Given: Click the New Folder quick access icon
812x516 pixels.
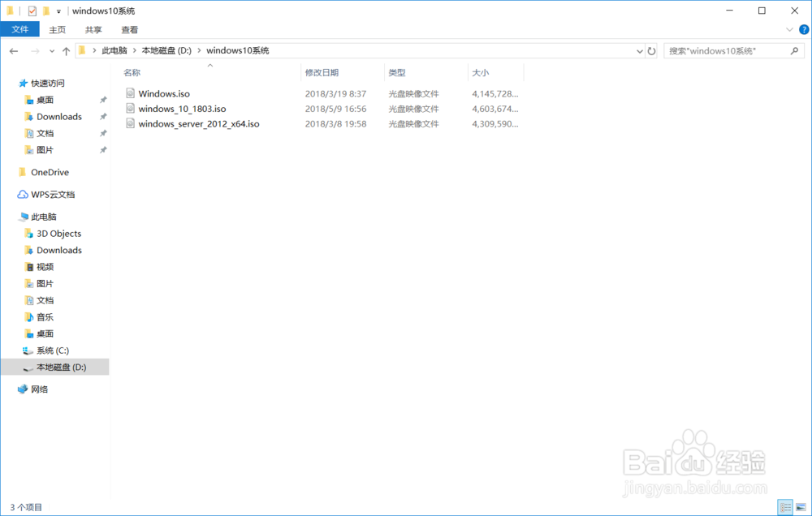Looking at the screenshot, I should pyautogui.click(x=46, y=11).
